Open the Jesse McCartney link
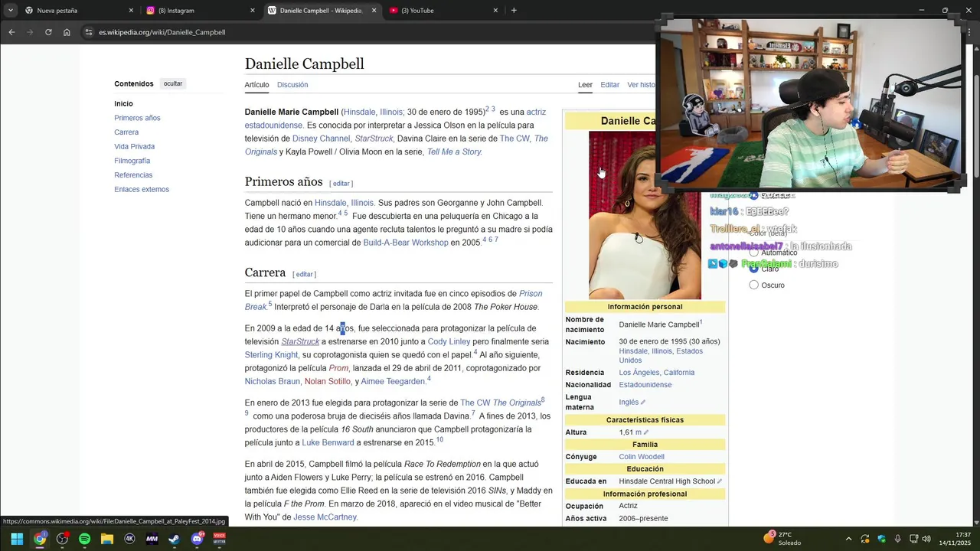 [325, 517]
